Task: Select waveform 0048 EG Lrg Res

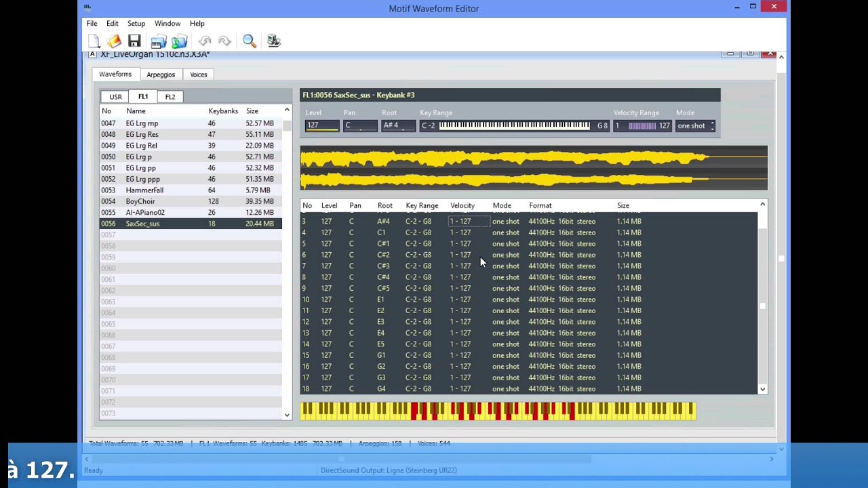Action: coord(191,134)
